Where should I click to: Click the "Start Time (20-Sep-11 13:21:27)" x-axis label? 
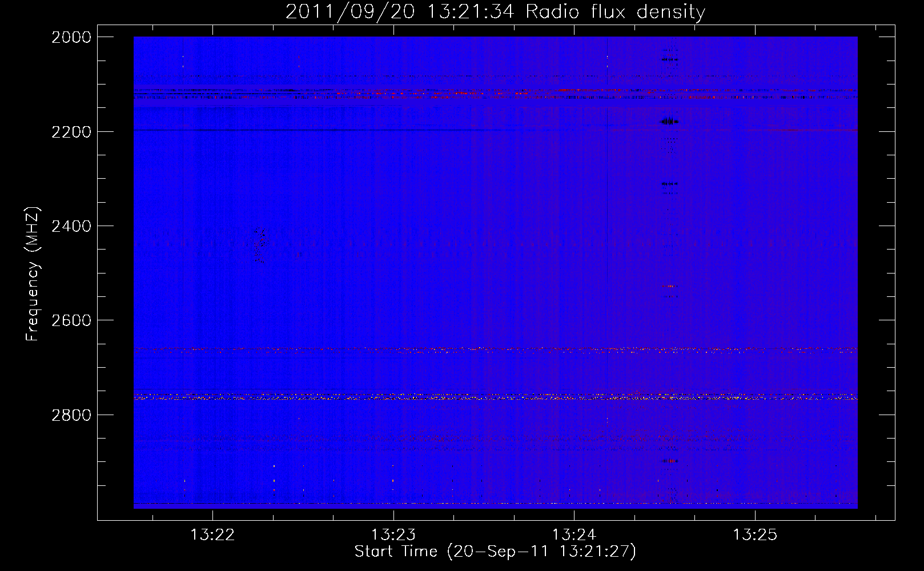click(495, 552)
